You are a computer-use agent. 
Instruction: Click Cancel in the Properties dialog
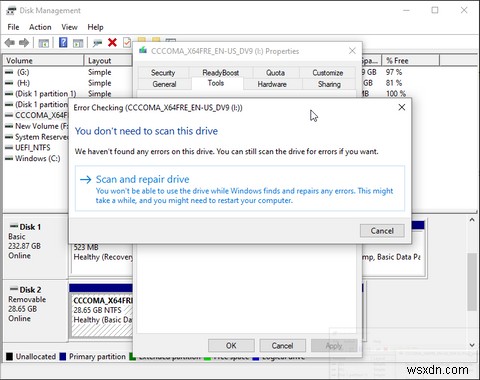[282, 346]
